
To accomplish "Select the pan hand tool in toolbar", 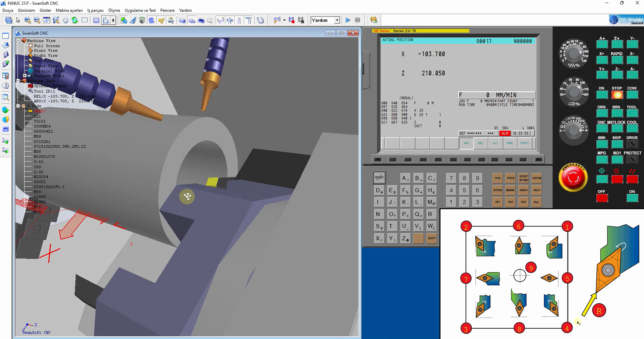I will 65,20.
